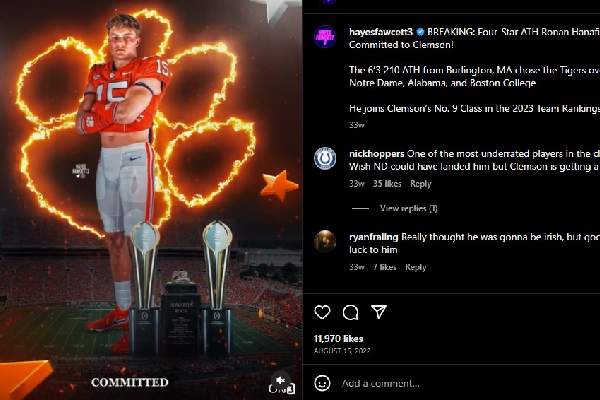This screenshot has height=400, width=600.
Task: Open hayesfawcett3's profile picture
Action: pyautogui.click(x=325, y=36)
